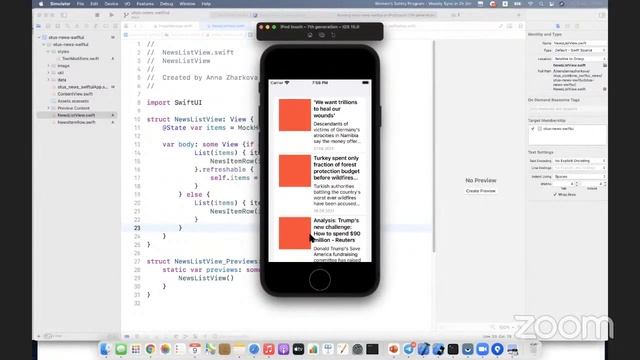Expand the Preview Content folder
Image resolution: width=640 pixels, height=360 pixels.
(x=49, y=108)
